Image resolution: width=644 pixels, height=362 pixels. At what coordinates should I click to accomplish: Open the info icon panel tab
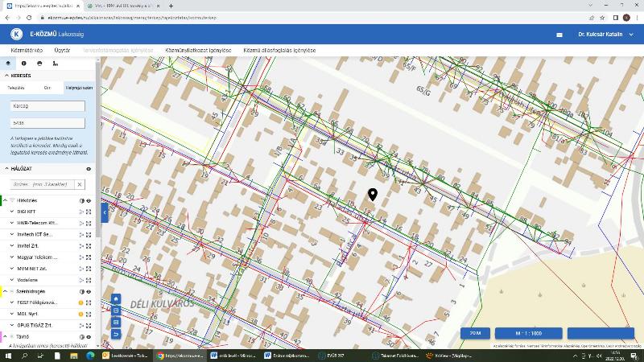pyautogui.click(x=23, y=63)
